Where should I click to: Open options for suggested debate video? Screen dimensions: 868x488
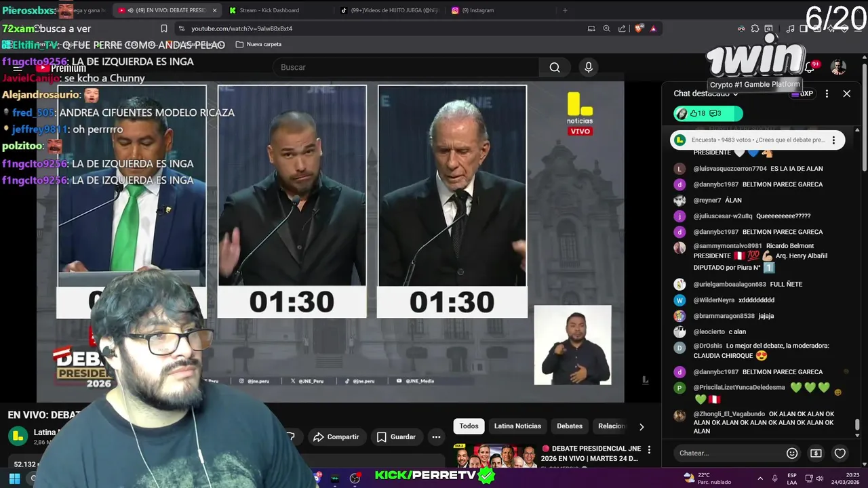[649, 449]
